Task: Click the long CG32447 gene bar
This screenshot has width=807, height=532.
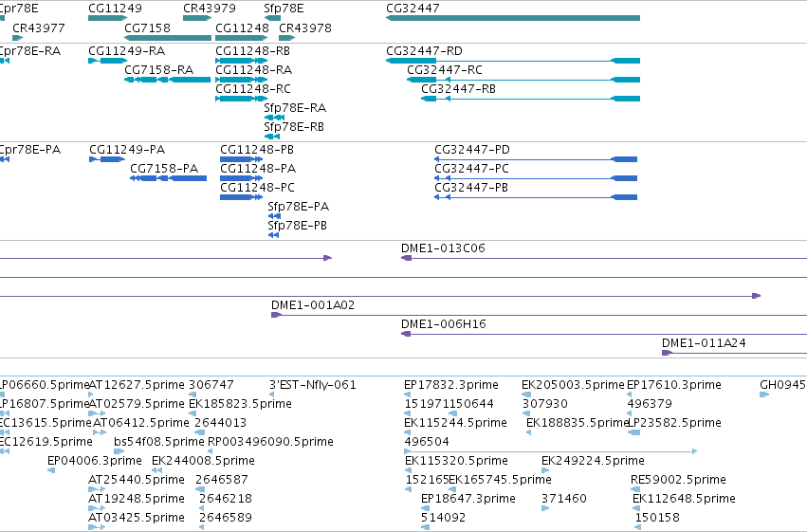Action: 513,18
